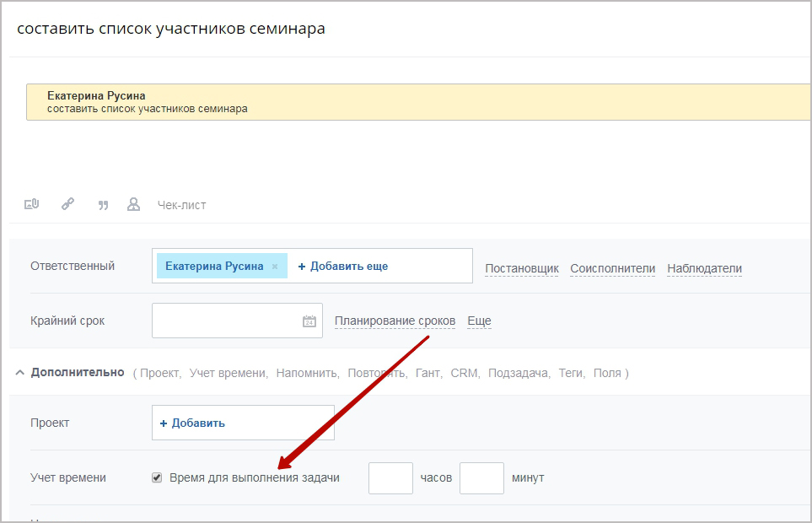Click the insert link chain icon
Screen dimensions: 812x523
point(67,204)
